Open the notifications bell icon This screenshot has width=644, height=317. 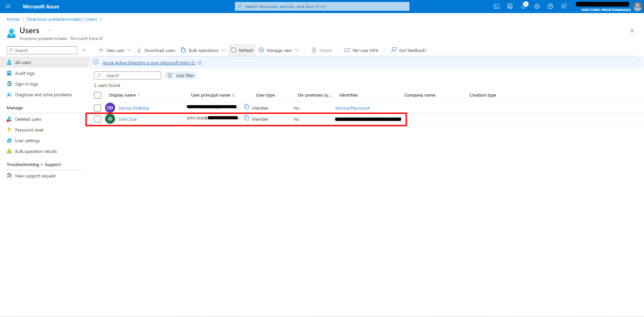click(524, 6)
